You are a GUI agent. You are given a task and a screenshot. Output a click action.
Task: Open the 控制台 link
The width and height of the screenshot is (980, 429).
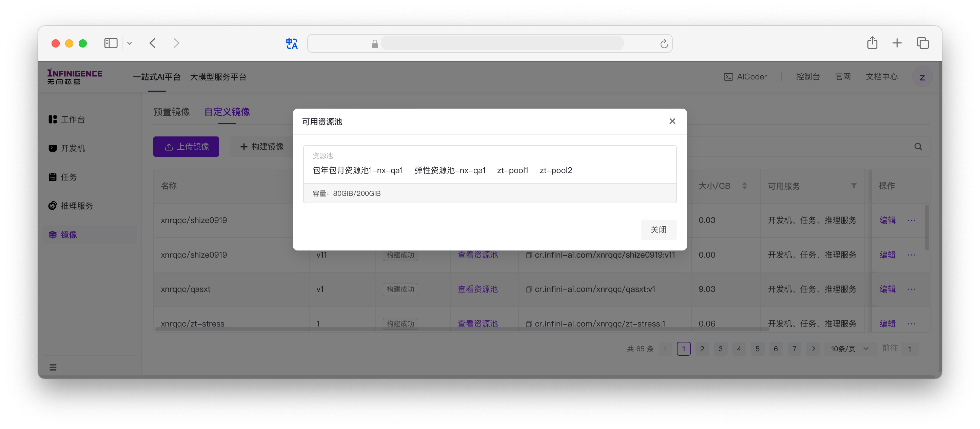click(808, 76)
